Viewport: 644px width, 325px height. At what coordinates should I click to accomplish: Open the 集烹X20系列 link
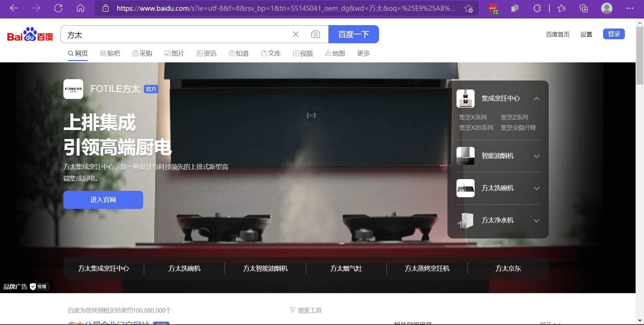coord(476,127)
